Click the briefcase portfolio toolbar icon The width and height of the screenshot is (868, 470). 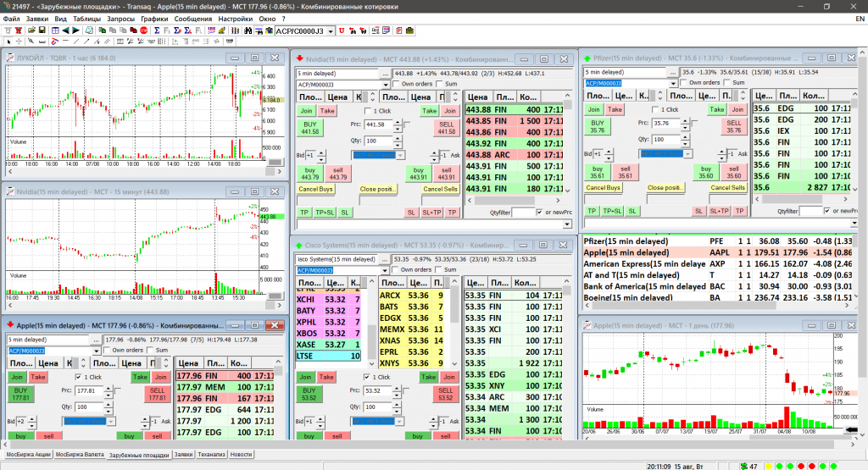(409, 30)
